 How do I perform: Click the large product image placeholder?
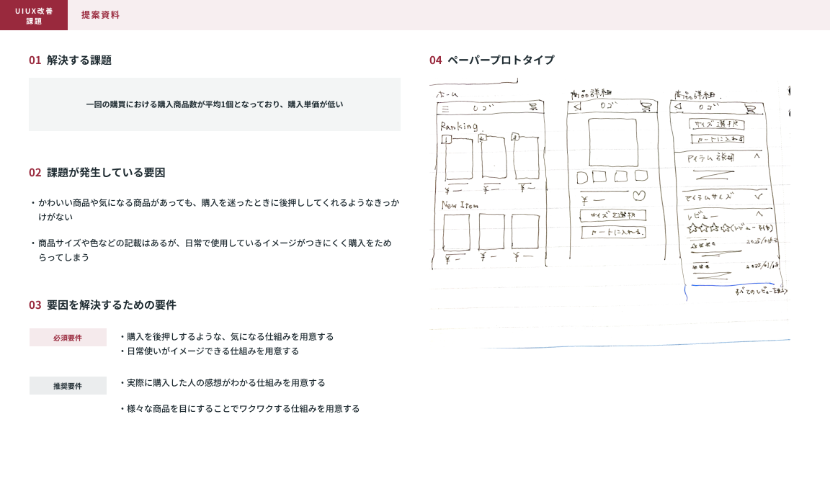coord(612,143)
